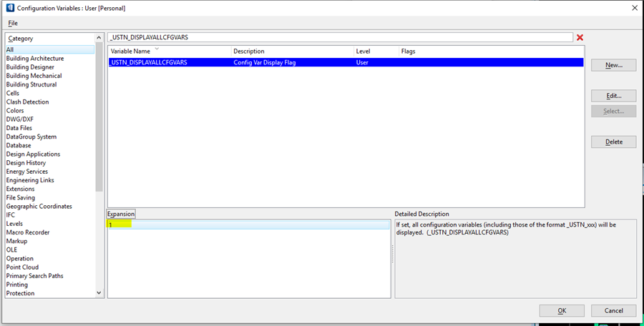The width and height of the screenshot is (644, 326).
Task: Click the User level cell
Action: click(362, 62)
